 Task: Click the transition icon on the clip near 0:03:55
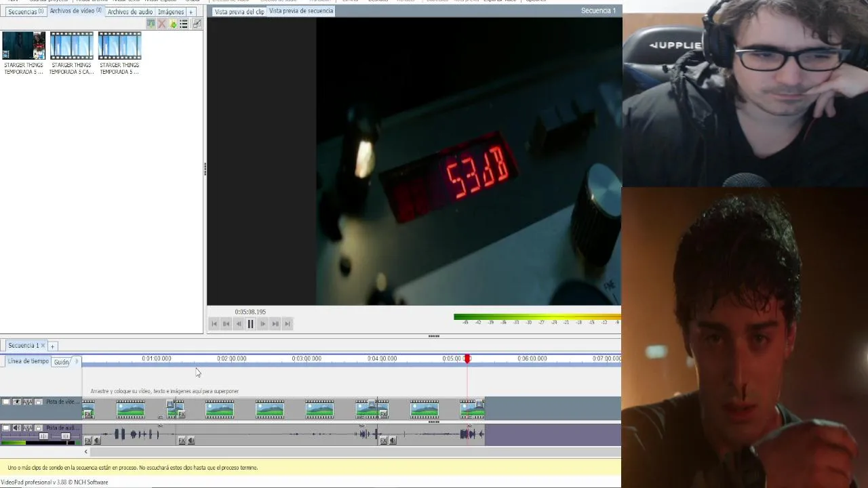click(372, 404)
